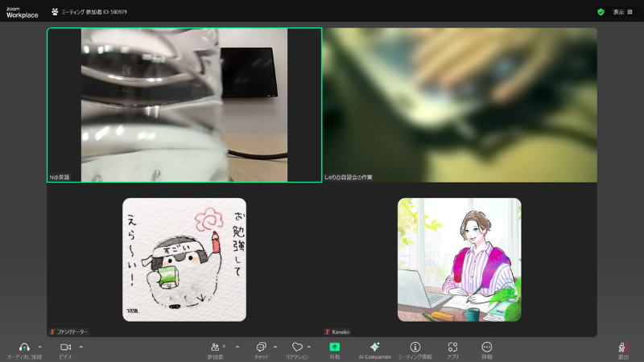
Task: Click the Zoom Workplace logo
Action: click(23, 13)
